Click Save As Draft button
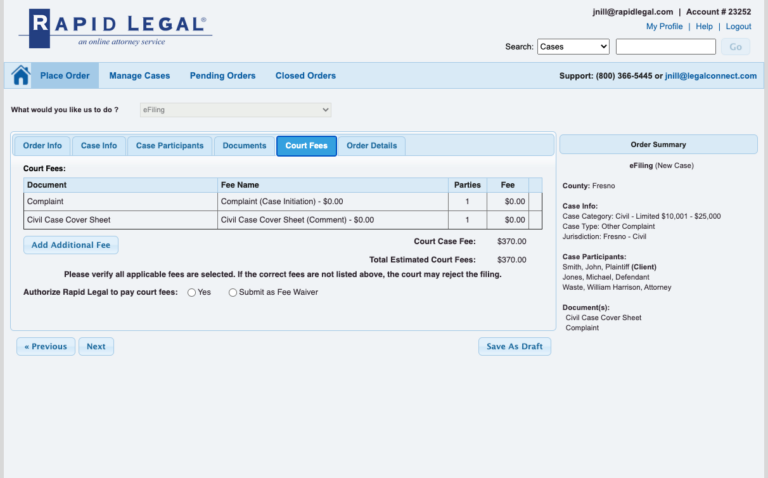The image size is (768, 478). click(x=514, y=346)
